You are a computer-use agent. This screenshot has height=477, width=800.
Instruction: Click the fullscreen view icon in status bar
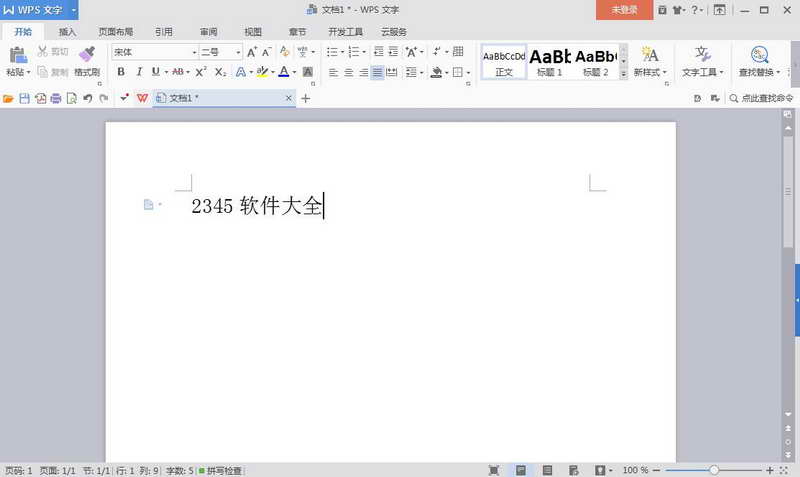pos(494,470)
